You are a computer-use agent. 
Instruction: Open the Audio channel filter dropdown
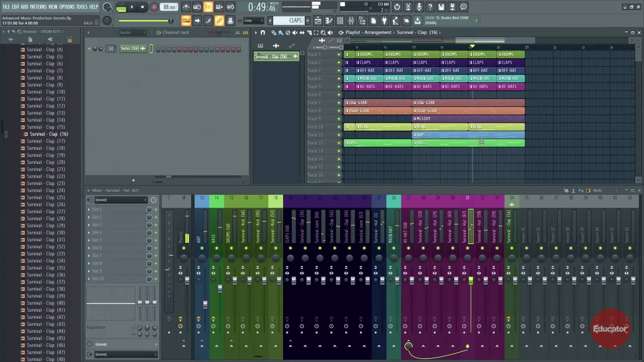click(x=132, y=33)
